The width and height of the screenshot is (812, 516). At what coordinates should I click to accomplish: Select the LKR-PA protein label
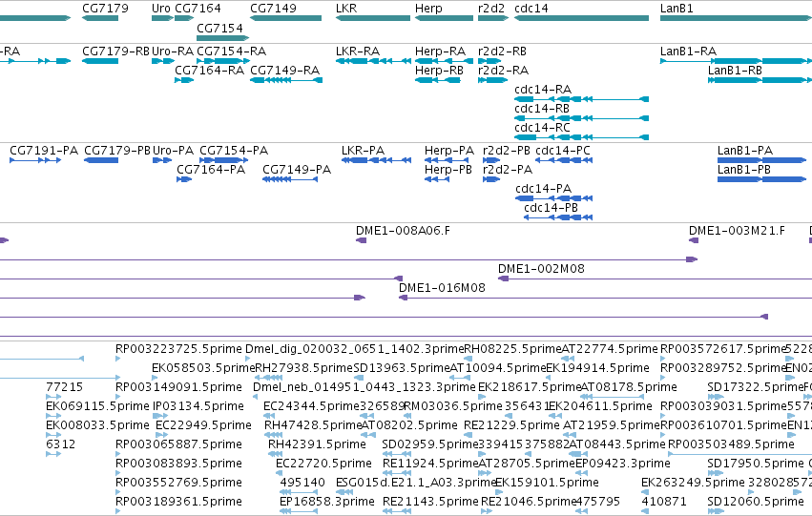(x=363, y=151)
